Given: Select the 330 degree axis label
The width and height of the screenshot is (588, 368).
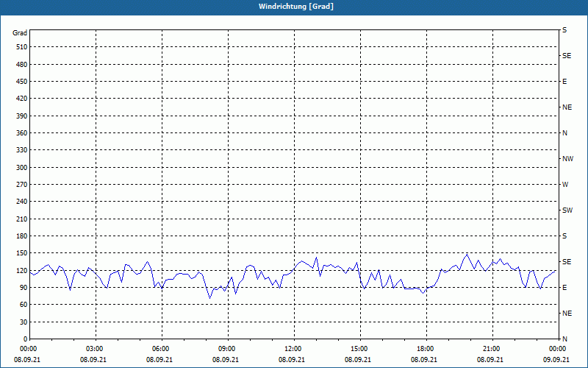Looking at the screenshot, I should point(22,150).
